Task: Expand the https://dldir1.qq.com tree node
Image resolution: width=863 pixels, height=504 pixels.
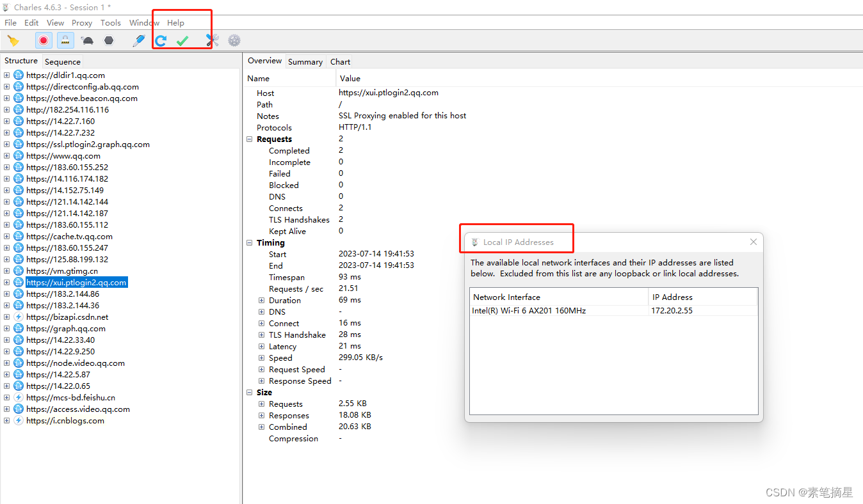Action: point(7,75)
